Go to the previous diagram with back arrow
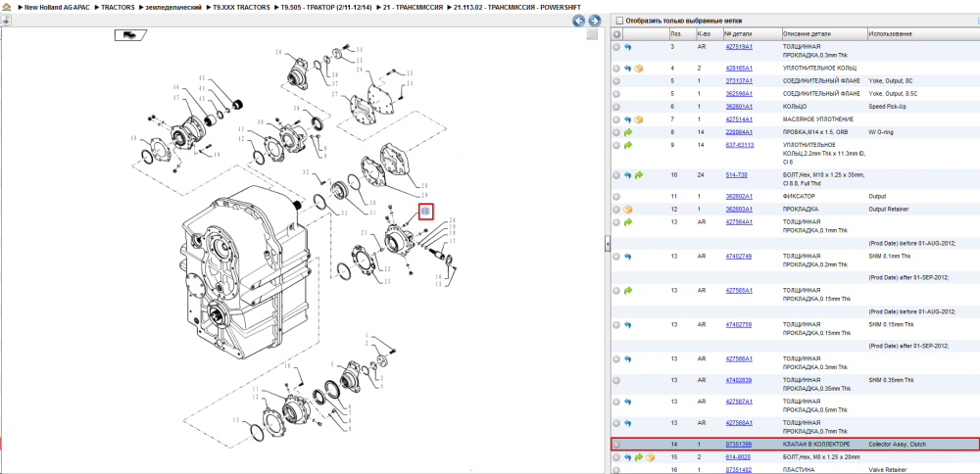This screenshot has height=474, width=980. (579, 21)
